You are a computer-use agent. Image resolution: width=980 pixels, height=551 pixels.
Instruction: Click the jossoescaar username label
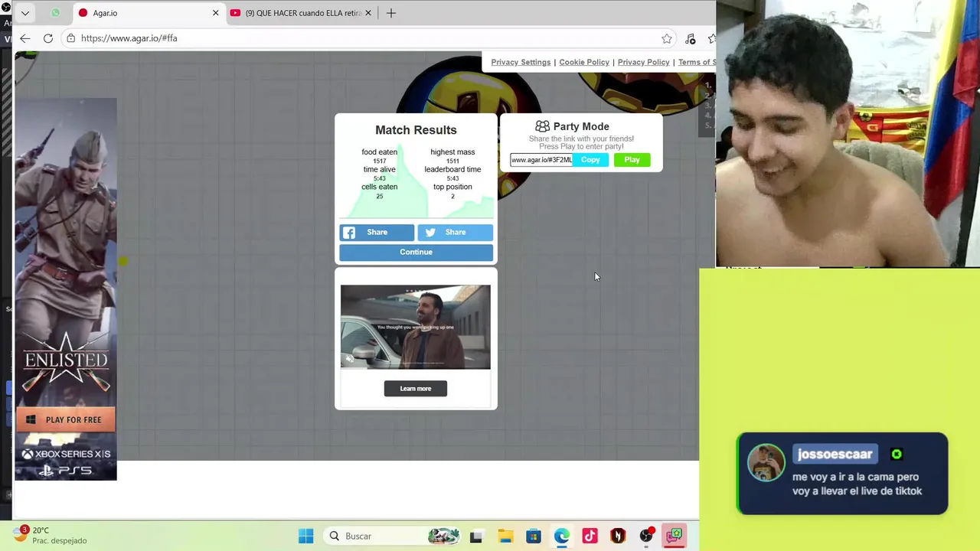coord(835,455)
